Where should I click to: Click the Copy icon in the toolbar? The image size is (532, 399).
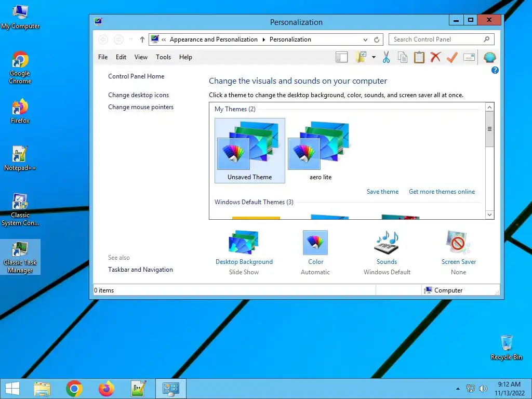403,57
